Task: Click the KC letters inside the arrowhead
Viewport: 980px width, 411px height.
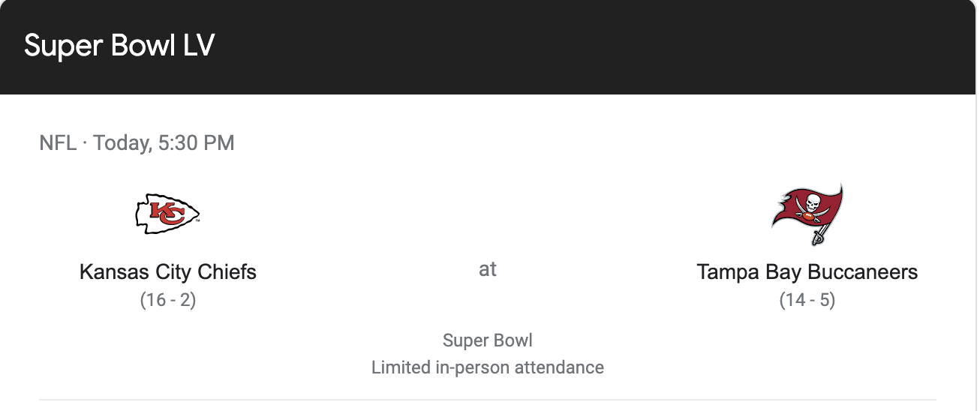Action: 164,214
